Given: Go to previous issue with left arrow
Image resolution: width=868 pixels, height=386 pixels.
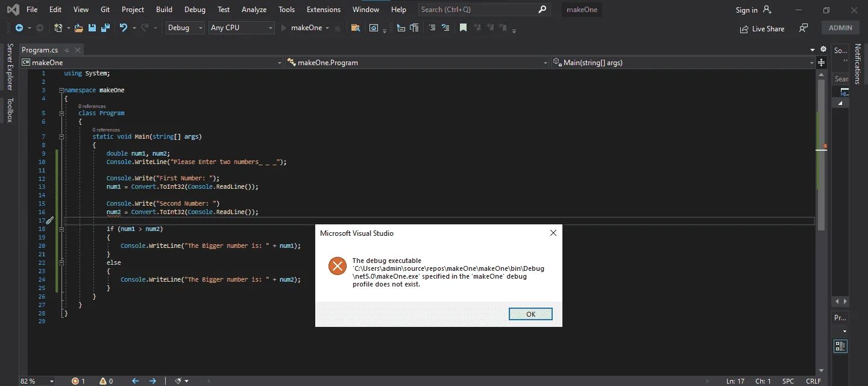Looking at the screenshot, I should (135, 381).
